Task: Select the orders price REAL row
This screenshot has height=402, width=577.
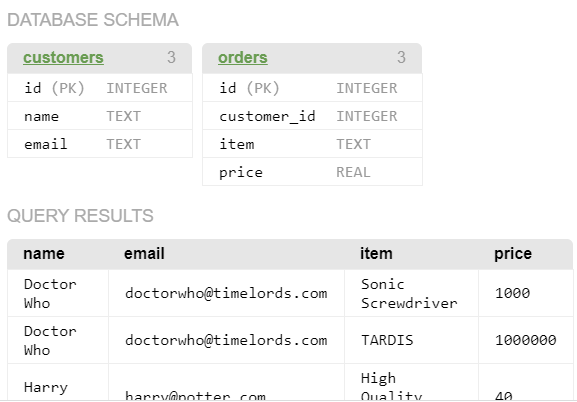Action: point(312,172)
